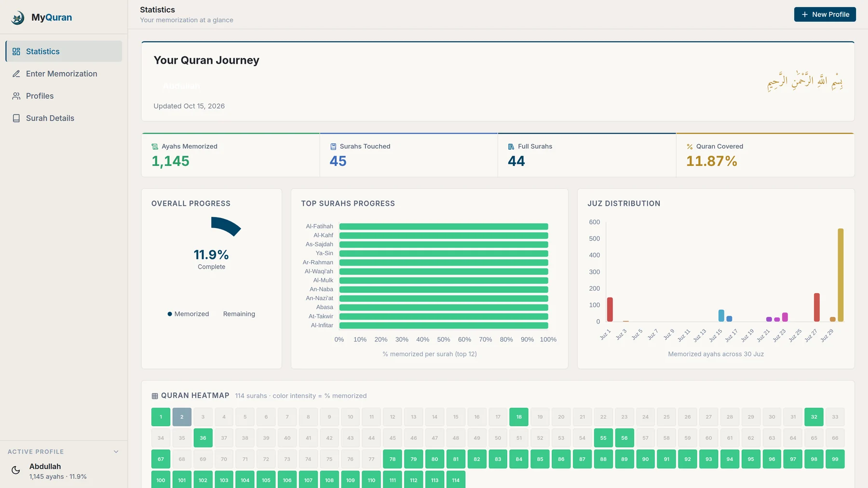Select heatmap cell 55
The image size is (868, 488).
click(603, 438)
